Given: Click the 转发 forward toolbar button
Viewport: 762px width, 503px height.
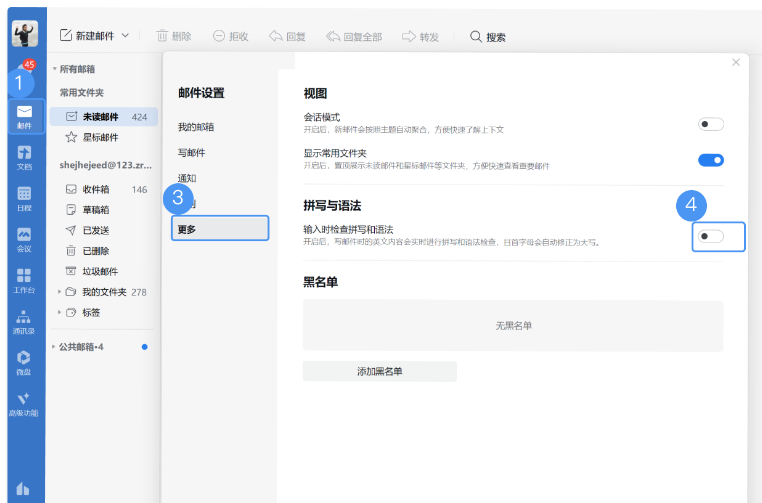Looking at the screenshot, I should click(420, 36).
